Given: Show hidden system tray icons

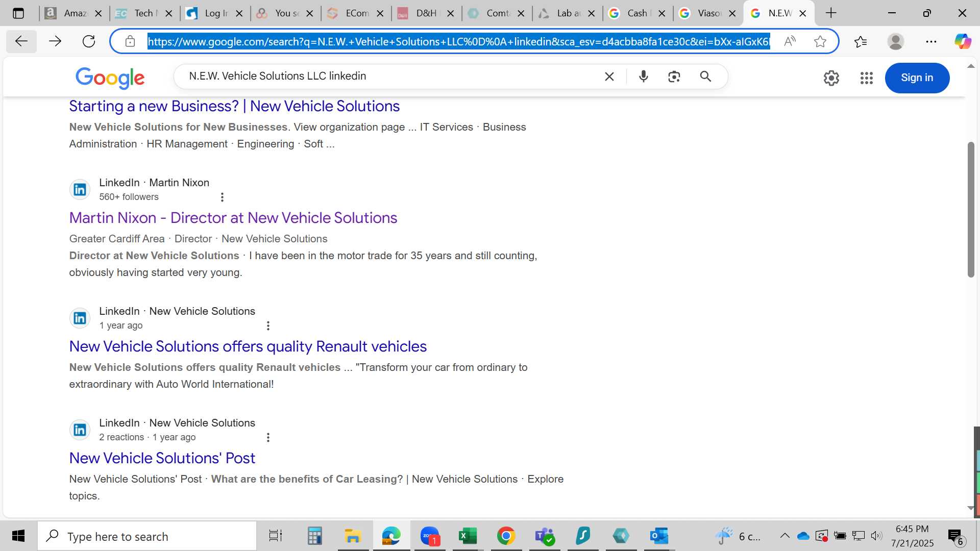Looking at the screenshot, I should click(x=785, y=536).
